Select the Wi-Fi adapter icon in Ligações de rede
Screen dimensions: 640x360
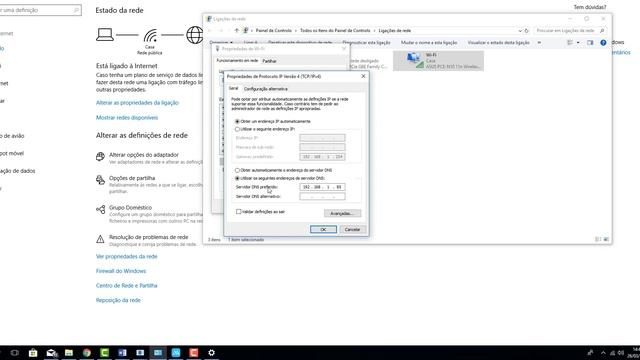(x=414, y=60)
